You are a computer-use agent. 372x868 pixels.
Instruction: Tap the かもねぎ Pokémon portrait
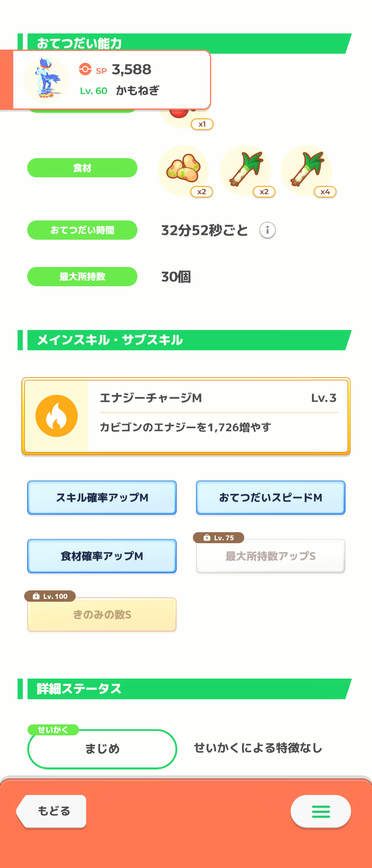tap(46, 80)
